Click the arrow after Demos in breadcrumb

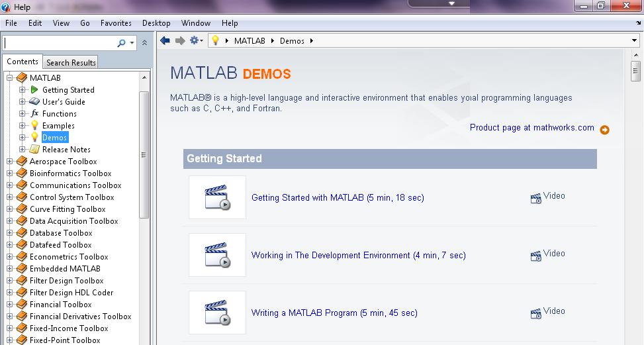pos(311,40)
